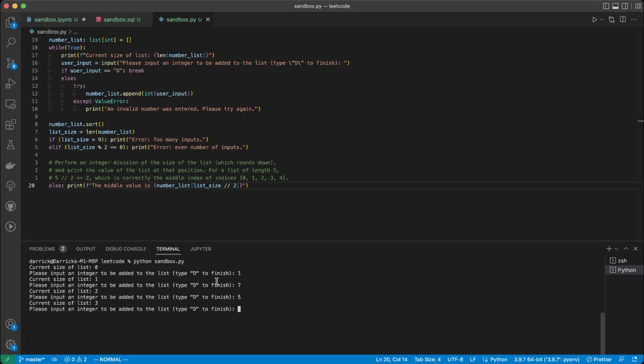Close the sandbox.py tab
The image size is (644, 364).
tap(208, 20)
